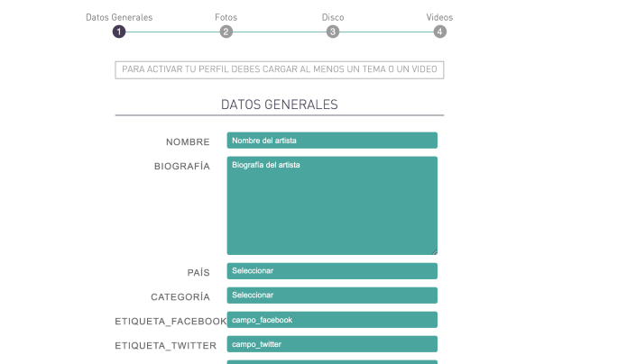Screen dimensions: 627x364
Task: Click the NOMBRE field label
Action: (188, 142)
